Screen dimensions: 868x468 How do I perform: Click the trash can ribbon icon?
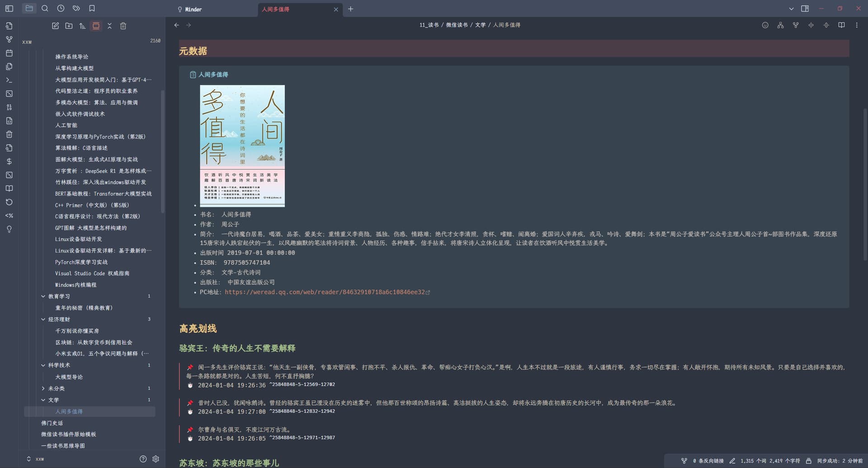[9, 134]
